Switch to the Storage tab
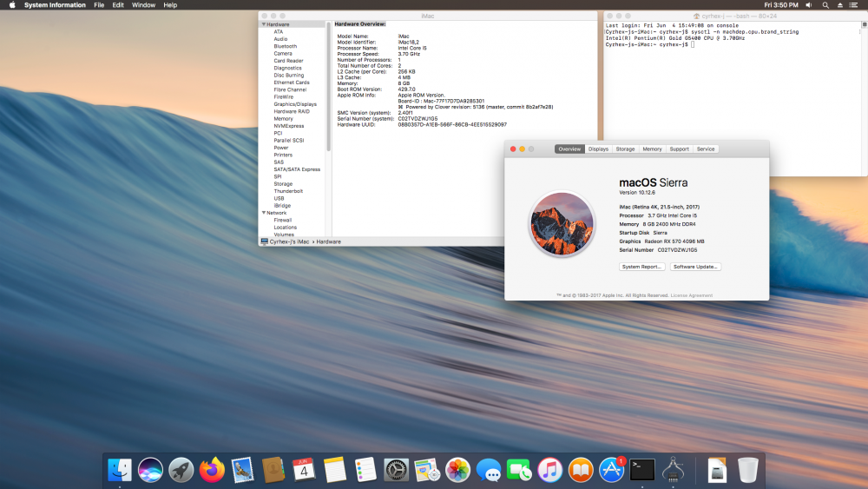The image size is (868, 489). (625, 149)
